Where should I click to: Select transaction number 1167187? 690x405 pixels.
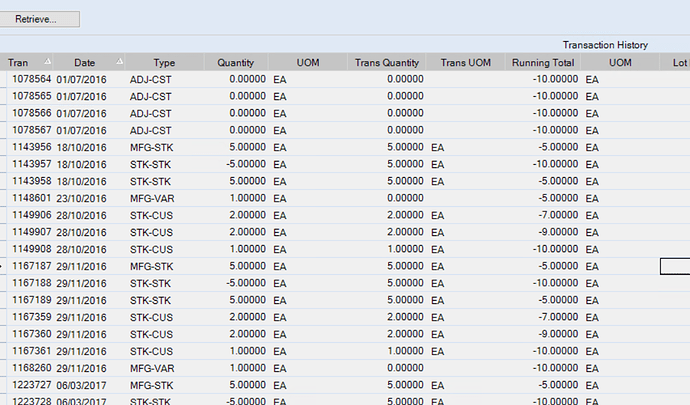(x=32, y=266)
